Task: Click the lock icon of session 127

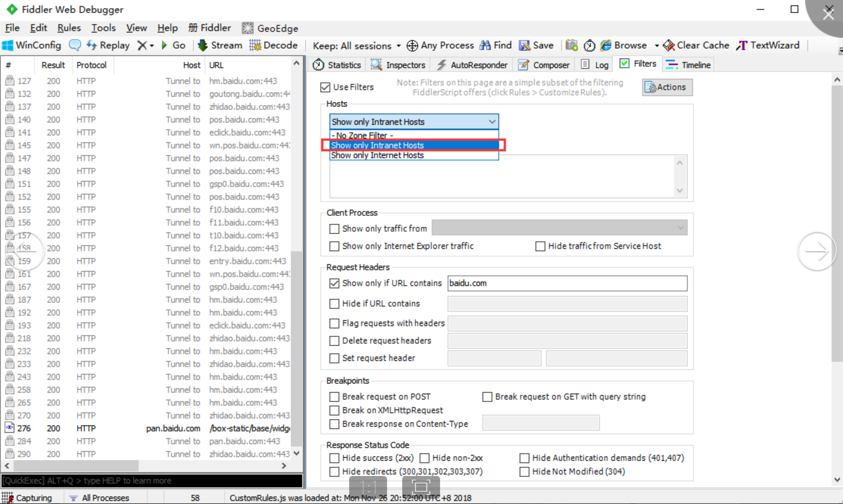Action: pyautogui.click(x=10, y=81)
